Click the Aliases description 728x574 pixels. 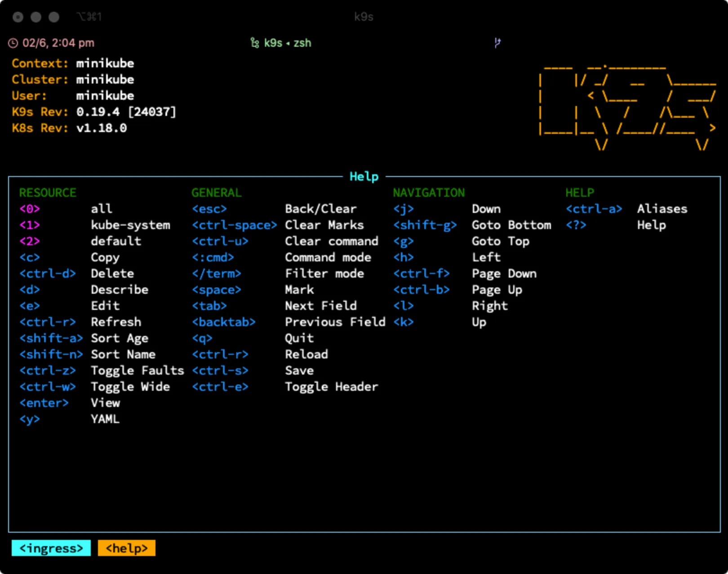coord(662,209)
